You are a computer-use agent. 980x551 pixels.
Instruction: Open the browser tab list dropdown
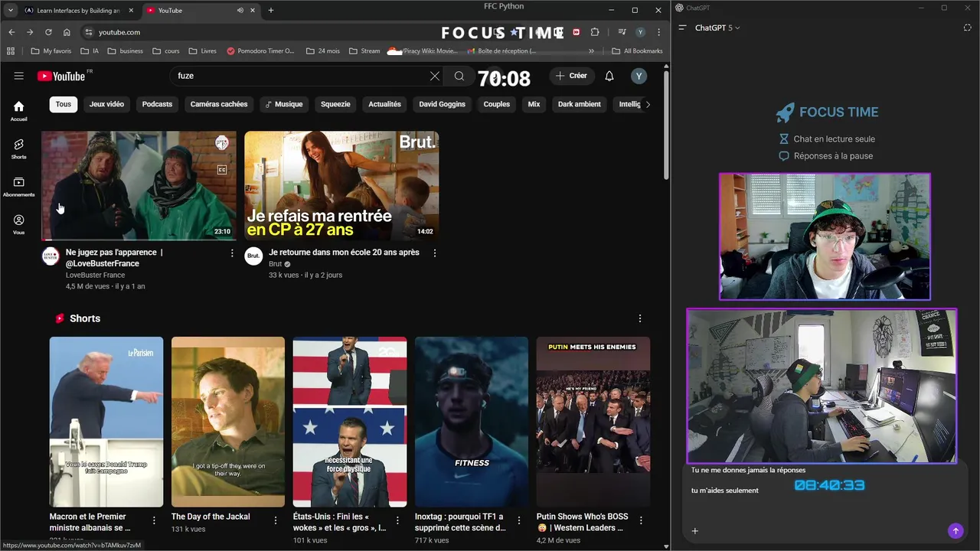[x=11, y=10]
